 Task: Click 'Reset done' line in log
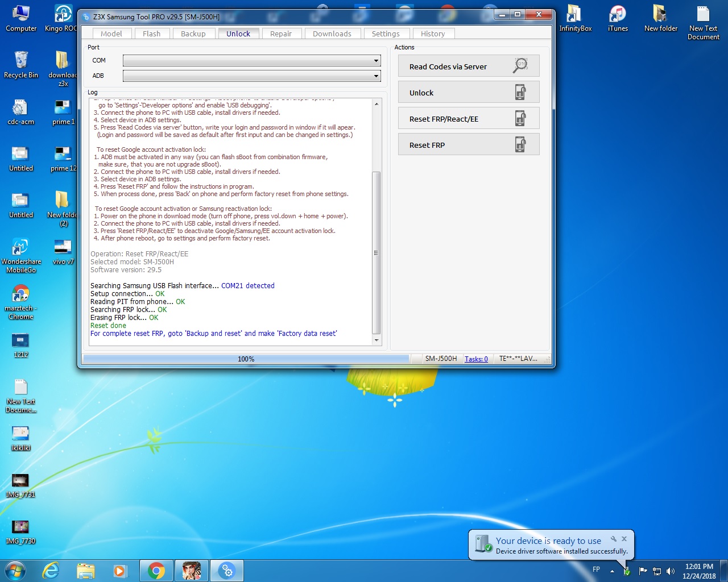pyautogui.click(x=108, y=326)
